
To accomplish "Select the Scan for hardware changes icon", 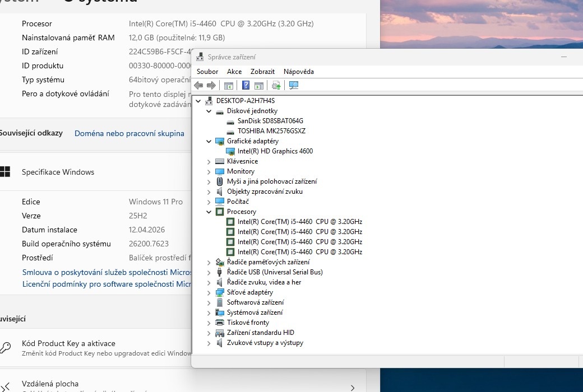I will pyautogui.click(x=293, y=85).
